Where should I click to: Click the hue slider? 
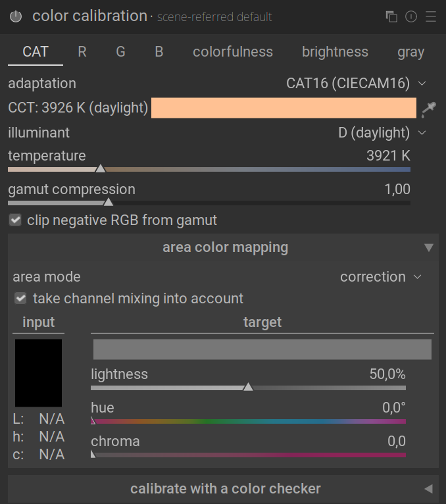point(248,421)
